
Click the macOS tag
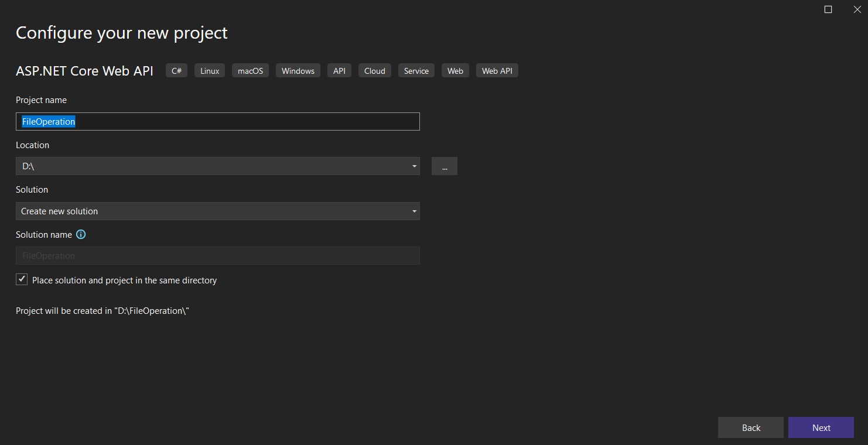click(250, 70)
